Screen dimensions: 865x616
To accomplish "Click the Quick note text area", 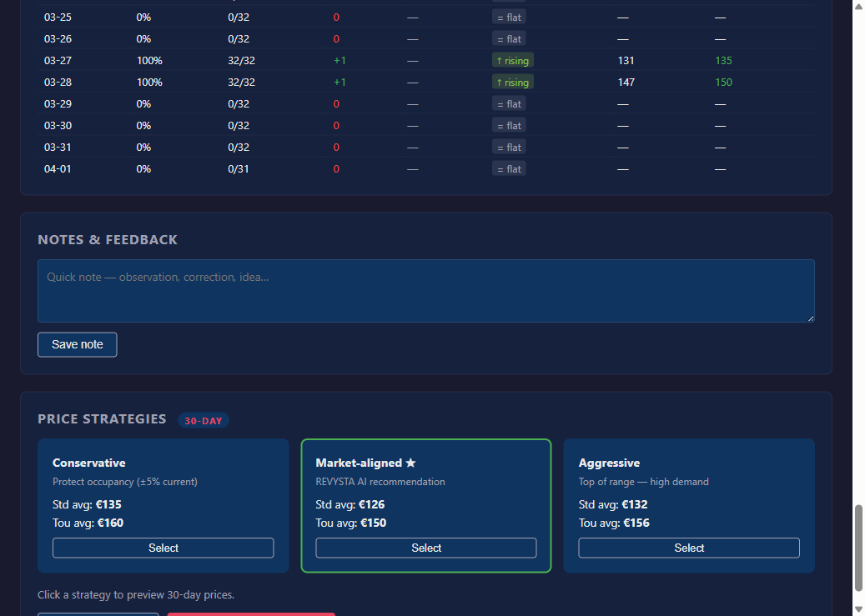I will tap(426, 291).
